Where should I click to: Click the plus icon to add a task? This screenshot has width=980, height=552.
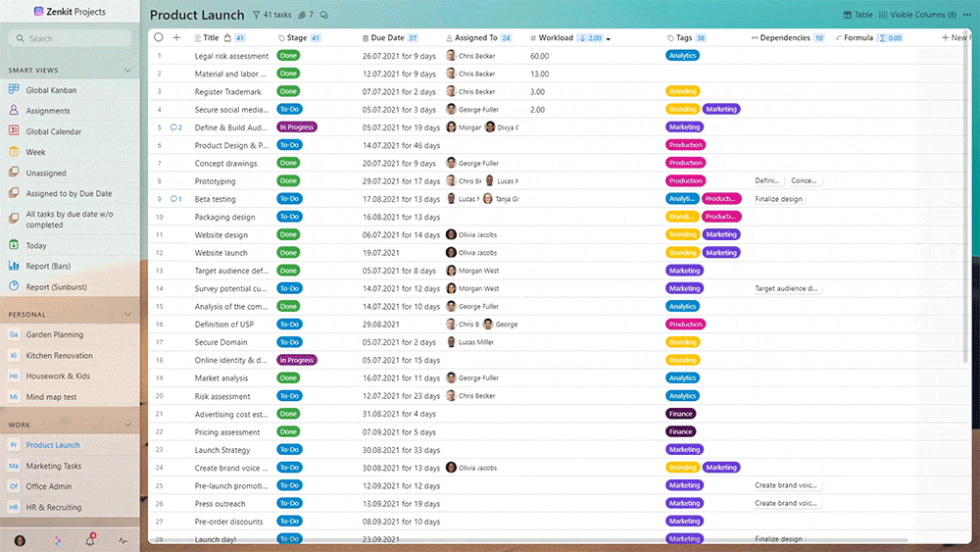[x=176, y=37]
